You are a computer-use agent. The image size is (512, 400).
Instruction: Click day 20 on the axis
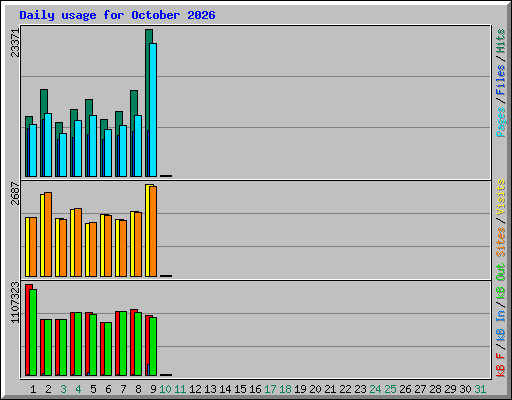315,389
